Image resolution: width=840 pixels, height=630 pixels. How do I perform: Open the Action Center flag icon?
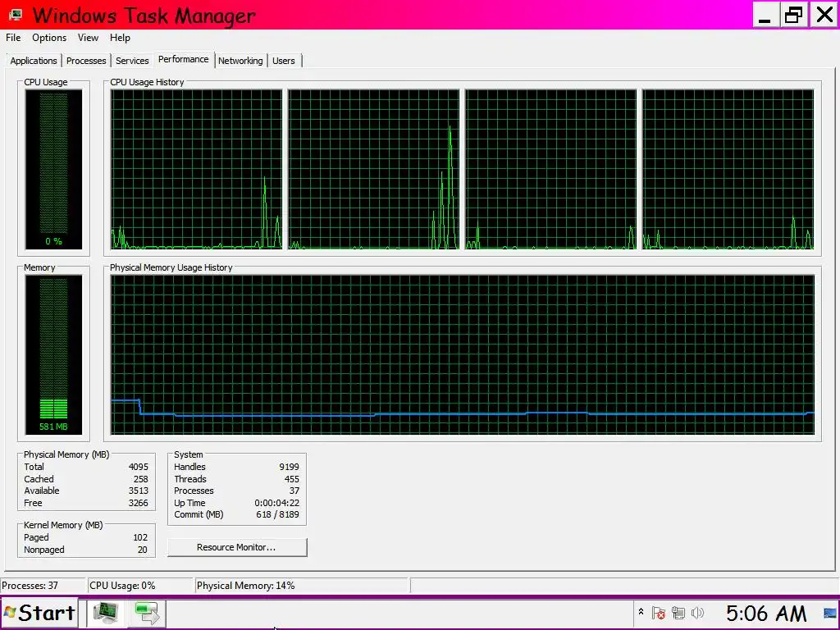[x=659, y=612]
